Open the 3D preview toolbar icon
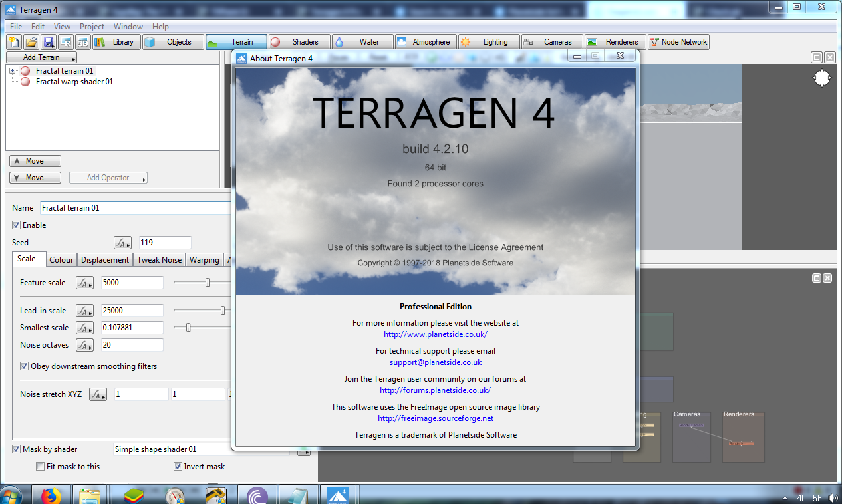 pos(83,42)
